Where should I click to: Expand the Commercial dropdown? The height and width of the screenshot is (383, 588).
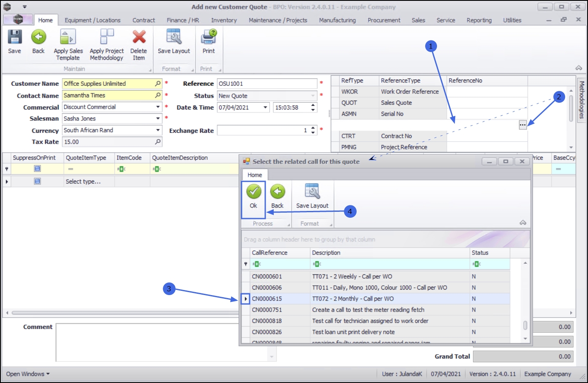coord(158,107)
